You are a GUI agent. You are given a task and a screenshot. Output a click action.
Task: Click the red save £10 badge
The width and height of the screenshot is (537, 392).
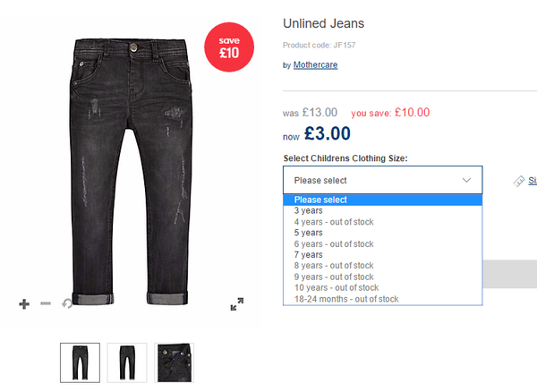click(x=229, y=47)
